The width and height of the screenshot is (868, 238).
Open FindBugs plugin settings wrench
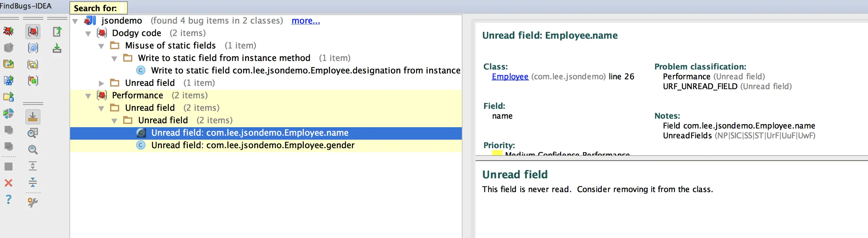[x=33, y=202]
